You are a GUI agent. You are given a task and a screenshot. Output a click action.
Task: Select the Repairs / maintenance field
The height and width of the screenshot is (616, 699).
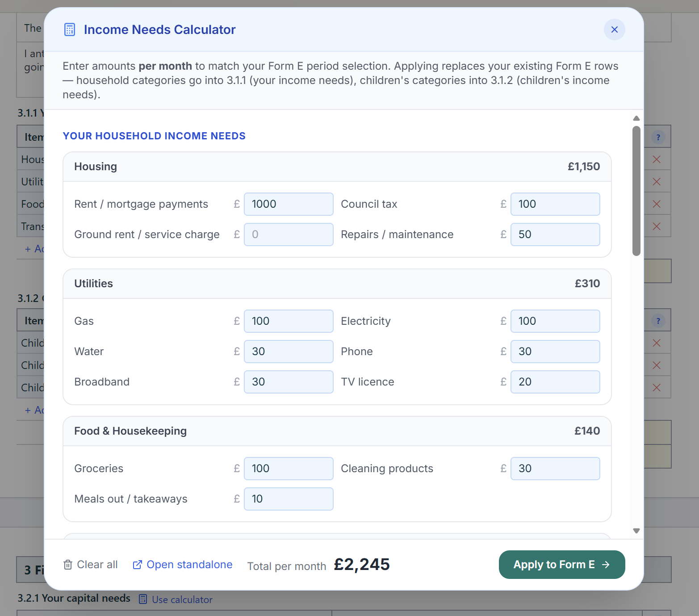tap(555, 235)
